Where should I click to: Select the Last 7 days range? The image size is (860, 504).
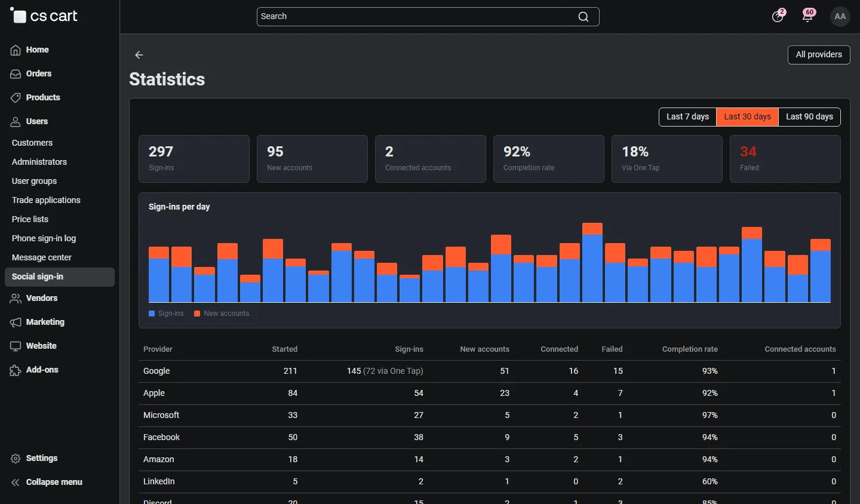point(687,117)
